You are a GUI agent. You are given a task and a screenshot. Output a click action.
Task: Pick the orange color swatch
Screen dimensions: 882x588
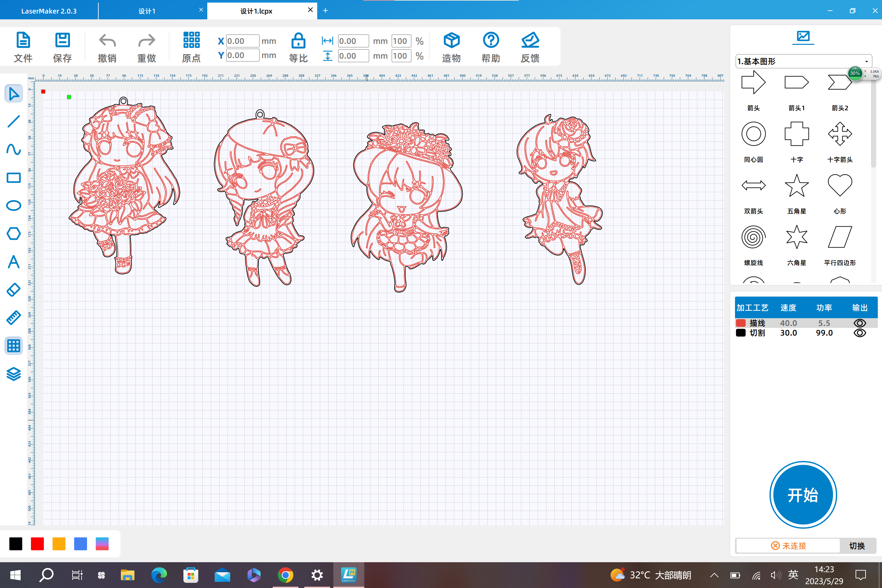tap(59, 544)
